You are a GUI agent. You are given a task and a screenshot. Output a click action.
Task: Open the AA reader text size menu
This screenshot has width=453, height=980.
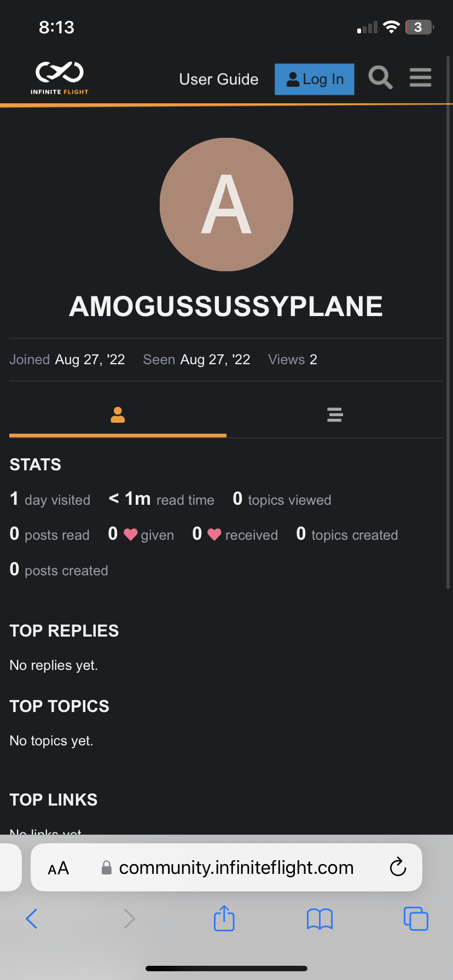pos(59,868)
